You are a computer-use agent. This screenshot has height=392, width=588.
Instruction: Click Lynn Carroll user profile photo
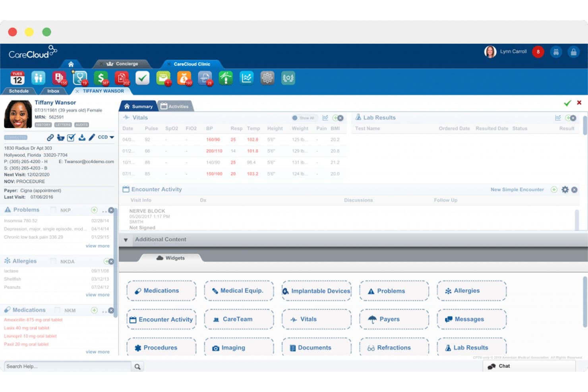[490, 52]
